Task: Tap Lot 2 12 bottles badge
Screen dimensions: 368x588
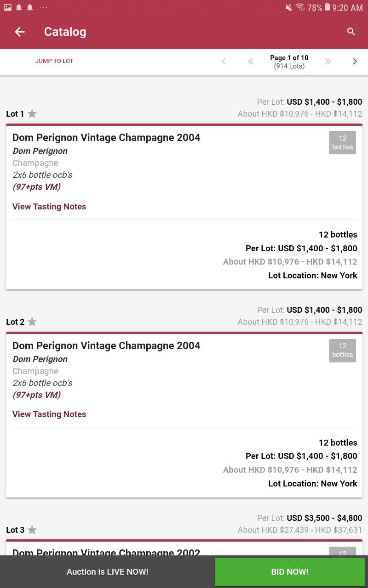Action: coord(342,351)
